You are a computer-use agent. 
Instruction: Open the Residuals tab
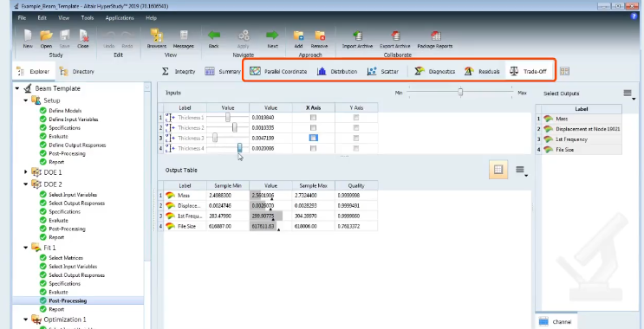coord(482,71)
